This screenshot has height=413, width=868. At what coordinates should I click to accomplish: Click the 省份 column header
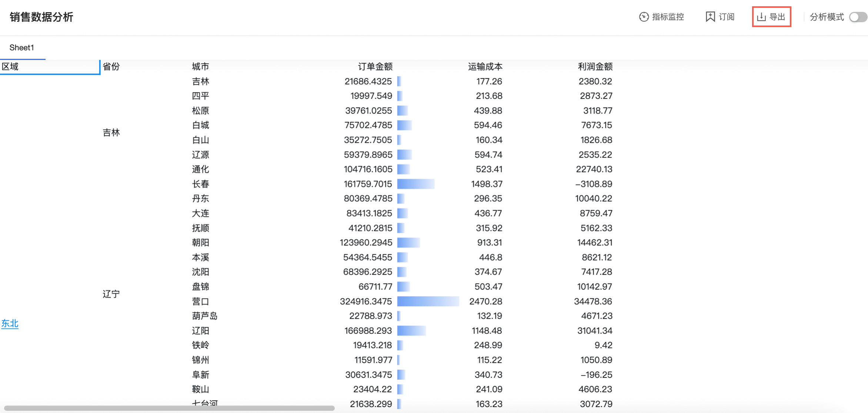tap(111, 67)
